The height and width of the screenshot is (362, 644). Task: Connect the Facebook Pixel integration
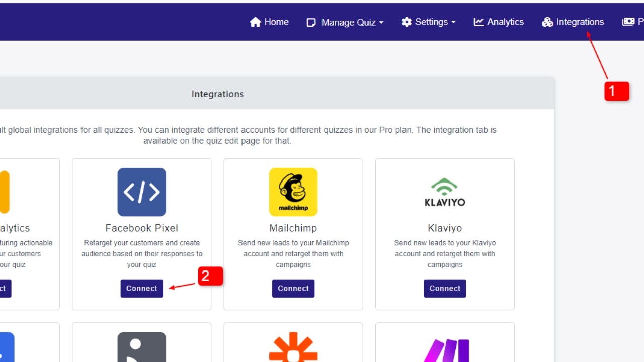(x=142, y=289)
